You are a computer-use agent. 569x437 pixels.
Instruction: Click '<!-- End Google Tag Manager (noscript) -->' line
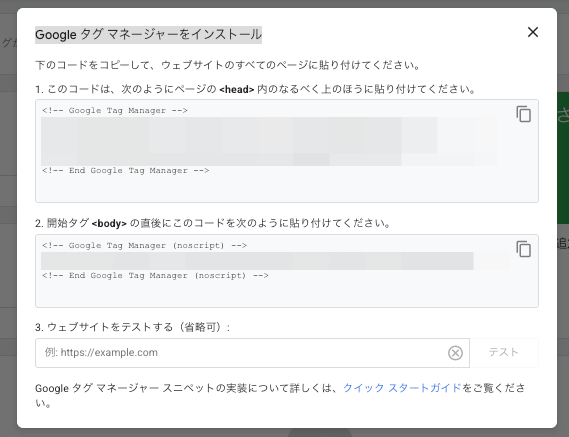click(155, 275)
